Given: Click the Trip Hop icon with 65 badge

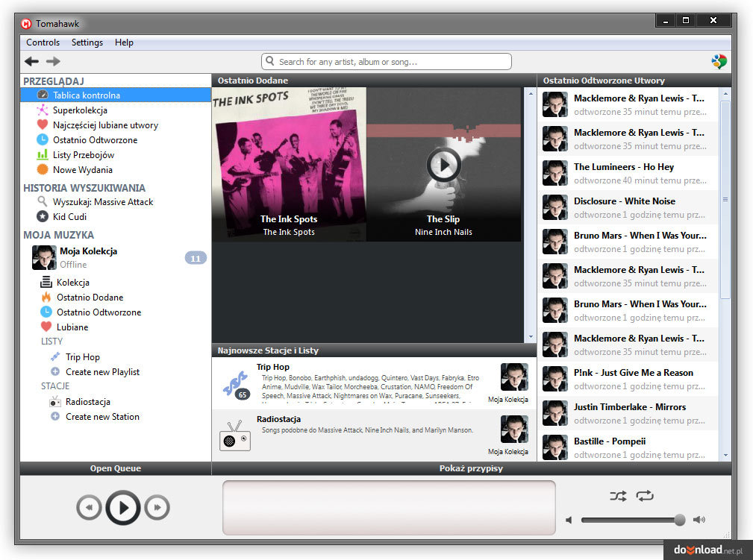Looking at the screenshot, I should coord(236,386).
